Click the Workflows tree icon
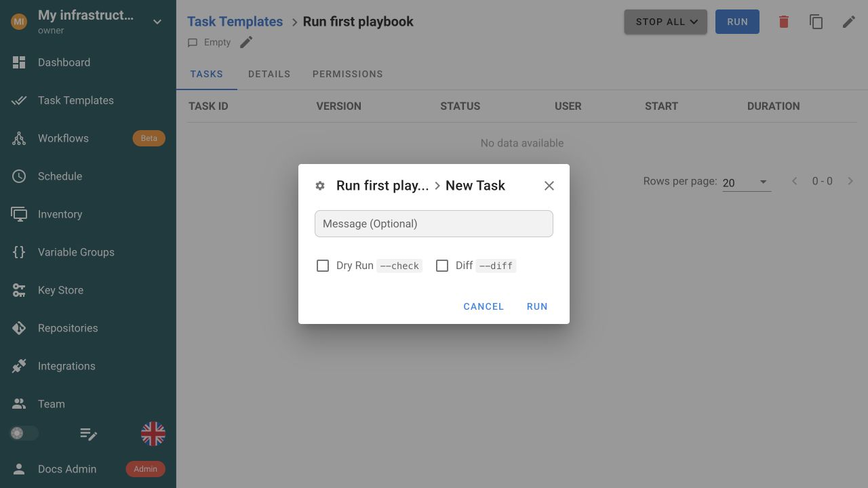The height and width of the screenshot is (488, 868). [x=19, y=138]
